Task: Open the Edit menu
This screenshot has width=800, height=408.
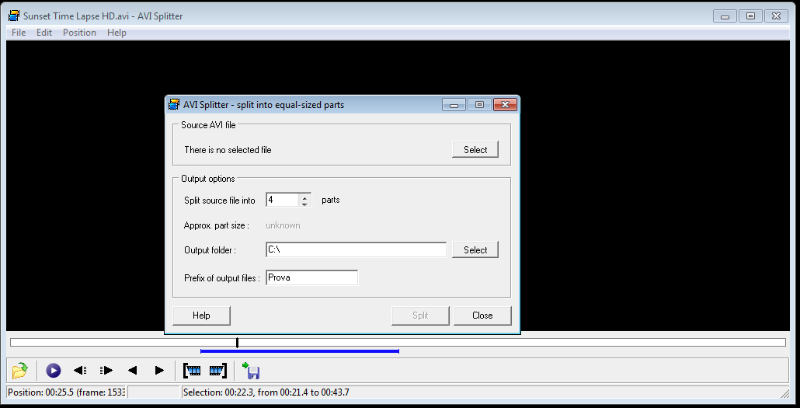Action: pyautogui.click(x=44, y=33)
